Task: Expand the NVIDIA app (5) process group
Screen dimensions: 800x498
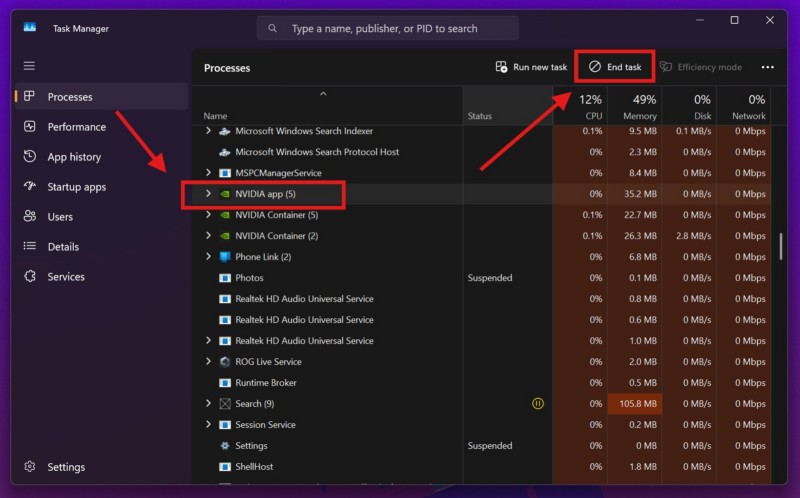Action: click(208, 194)
